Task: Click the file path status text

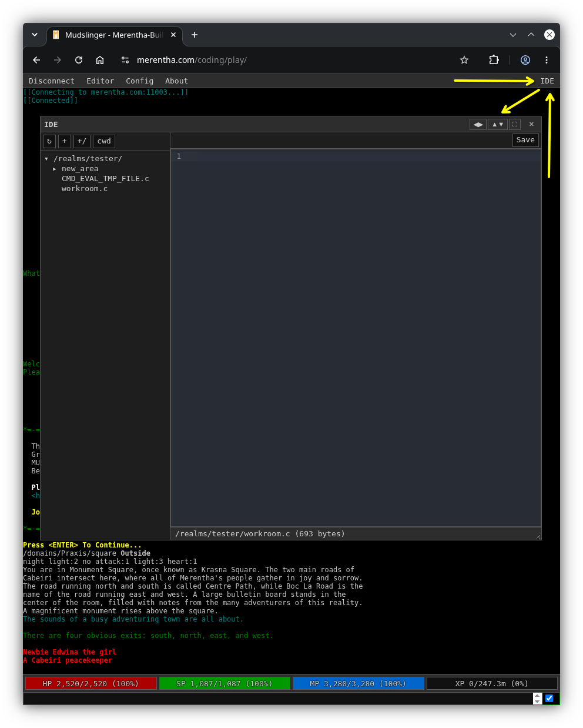Action: (x=260, y=534)
